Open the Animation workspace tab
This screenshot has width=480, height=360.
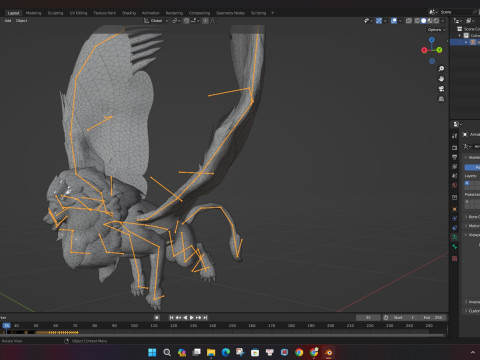point(151,13)
